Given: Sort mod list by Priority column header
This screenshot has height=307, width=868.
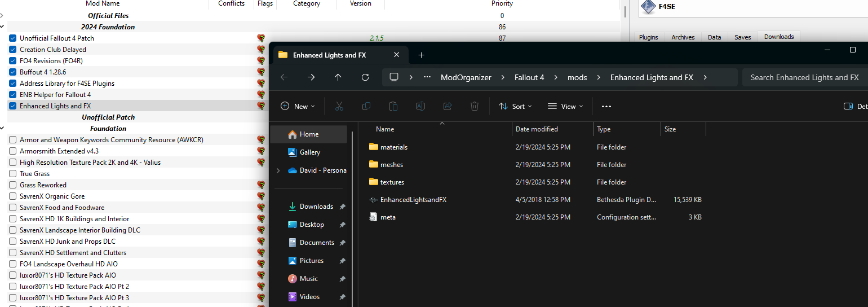Looking at the screenshot, I should click(502, 4).
